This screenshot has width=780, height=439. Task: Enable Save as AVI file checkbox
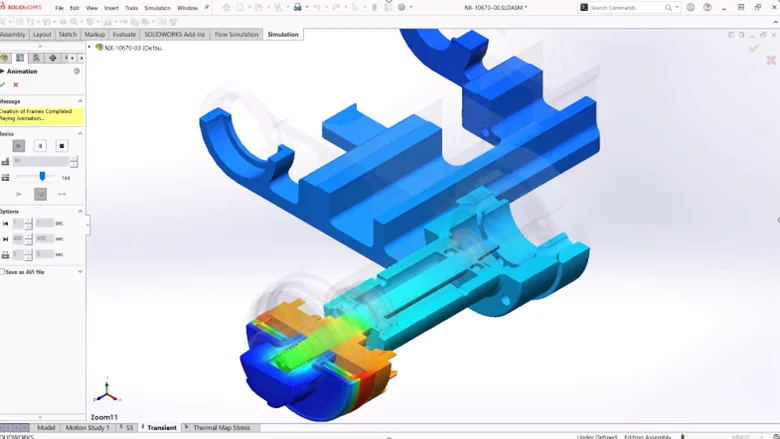[2, 272]
